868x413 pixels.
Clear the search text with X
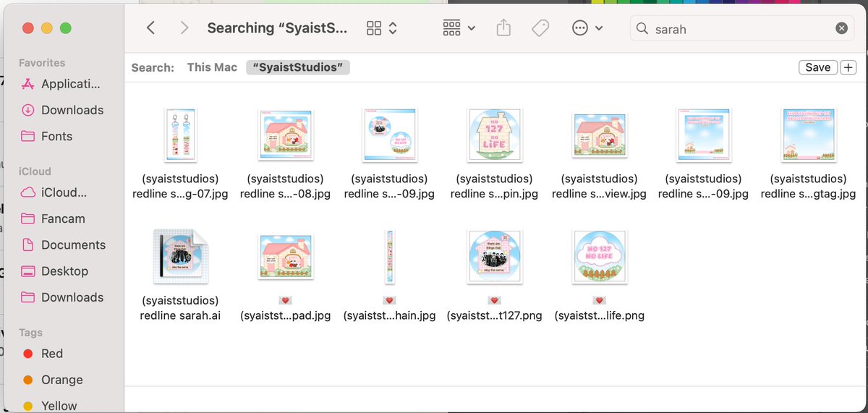pyautogui.click(x=841, y=29)
